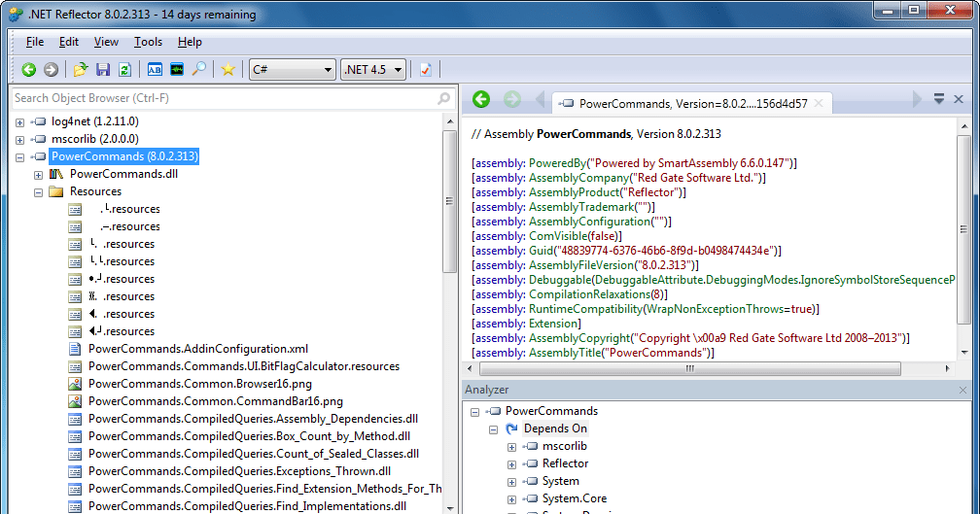Select PowerCommands.Common.Browser16.png resource
980x514 pixels.
200,384
